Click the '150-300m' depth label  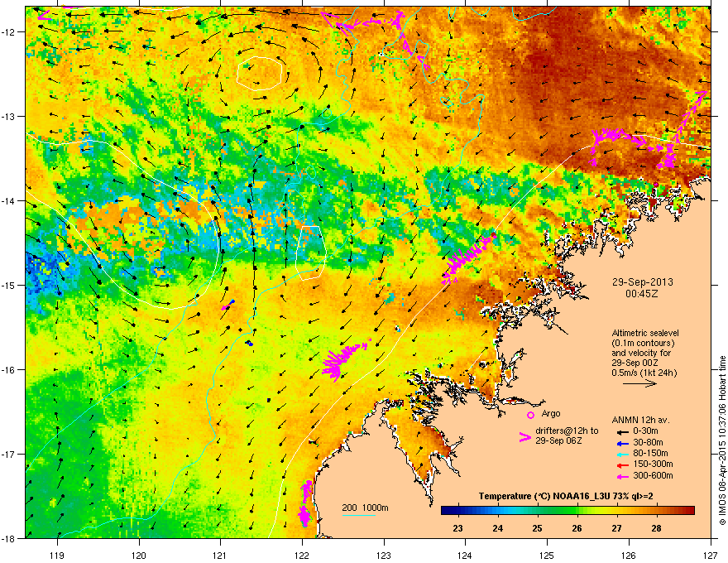(653, 464)
